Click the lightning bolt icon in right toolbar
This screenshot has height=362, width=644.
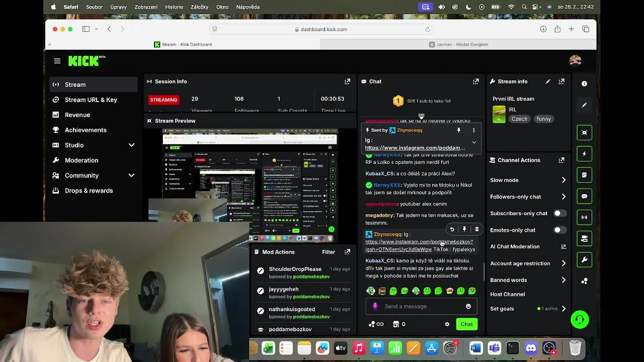coord(584,154)
